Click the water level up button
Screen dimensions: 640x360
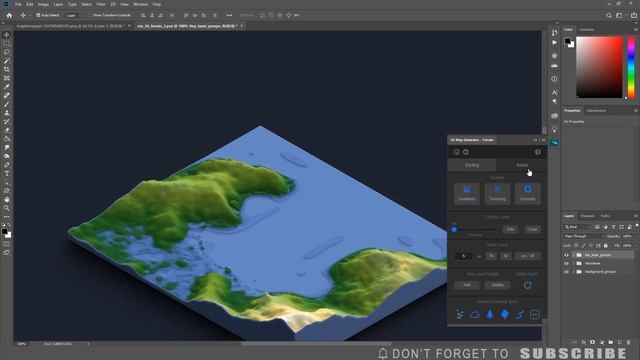pos(491,256)
